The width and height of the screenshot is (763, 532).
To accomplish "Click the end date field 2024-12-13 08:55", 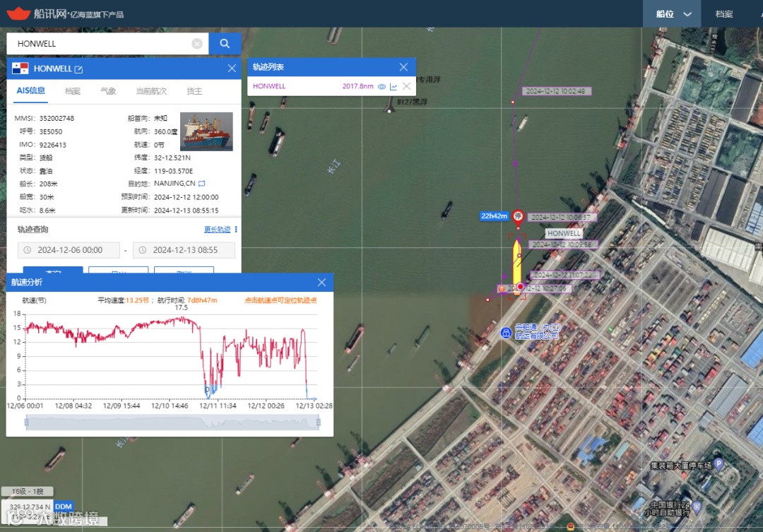I will tap(184, 250).
